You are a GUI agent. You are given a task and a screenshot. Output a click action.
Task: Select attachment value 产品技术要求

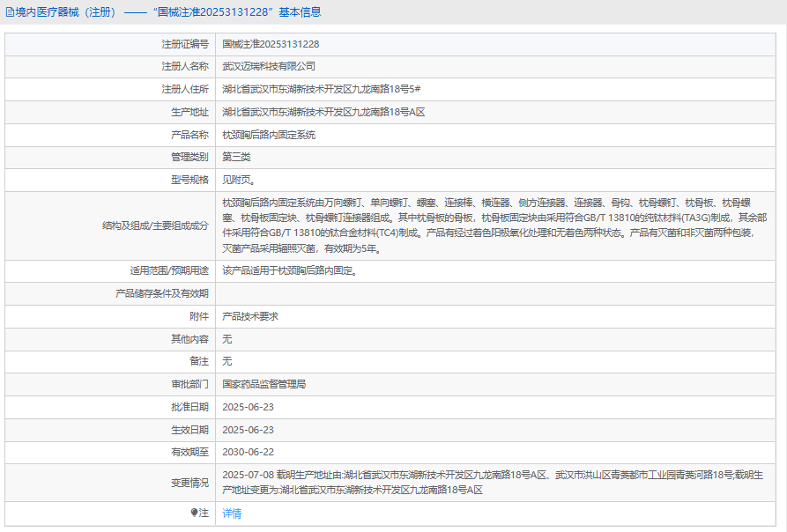coord(250,316)
